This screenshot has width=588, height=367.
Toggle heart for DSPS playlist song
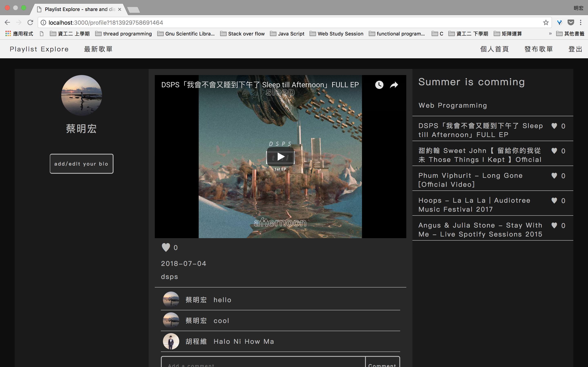point(554,126)
